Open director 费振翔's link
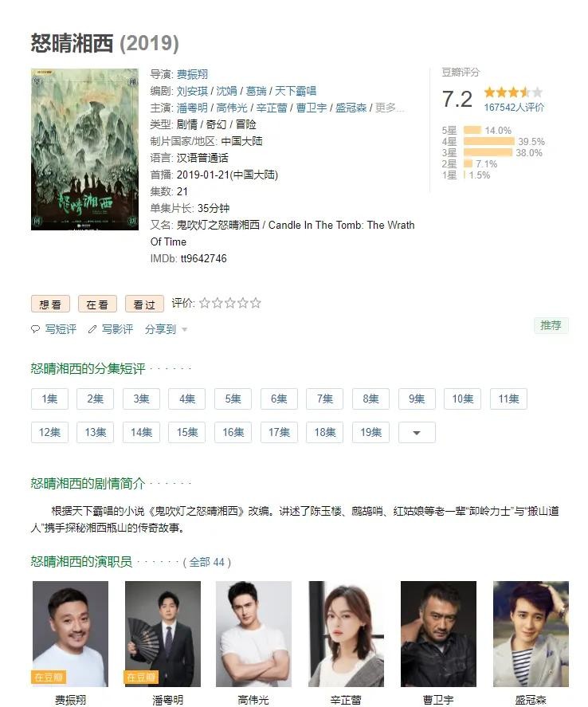This screenshot has height=707, width=588. 192,74
